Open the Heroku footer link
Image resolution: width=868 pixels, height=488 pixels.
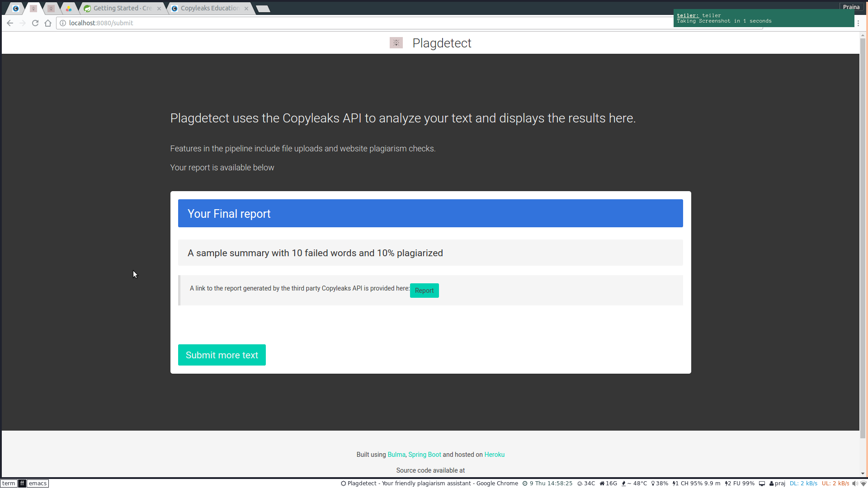click(494, 455)
